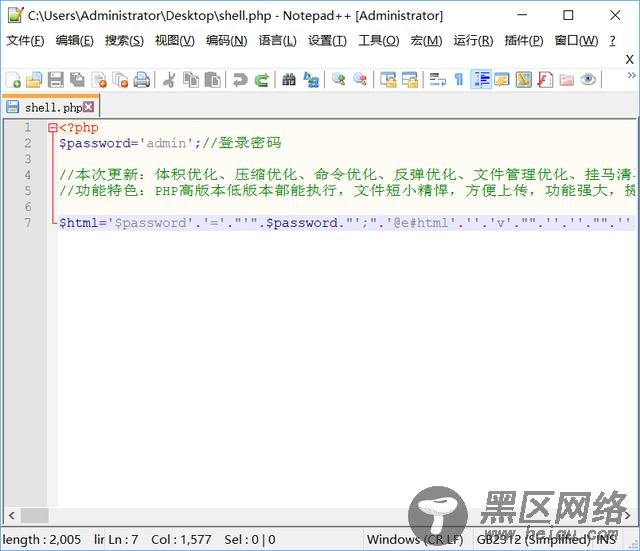640x551 pixels.
Task: Open Replace dialog from toolbar
Action: pos(311,80)
